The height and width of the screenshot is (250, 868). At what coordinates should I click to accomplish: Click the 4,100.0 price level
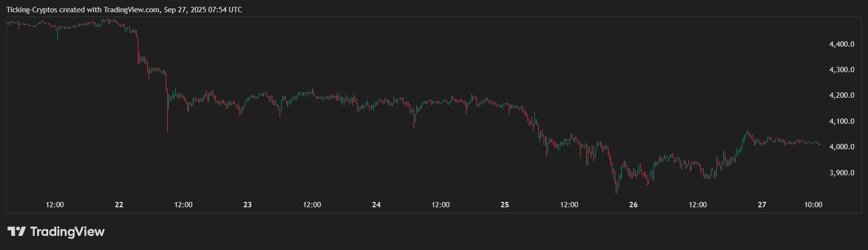tap(842, 121)
